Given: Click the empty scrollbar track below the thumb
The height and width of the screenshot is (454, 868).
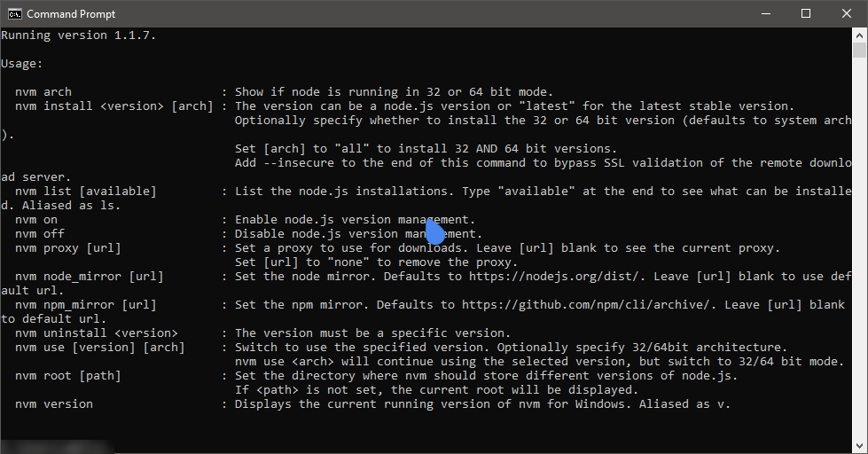Looking at the screenshot, I should click(x=859, y=249).
